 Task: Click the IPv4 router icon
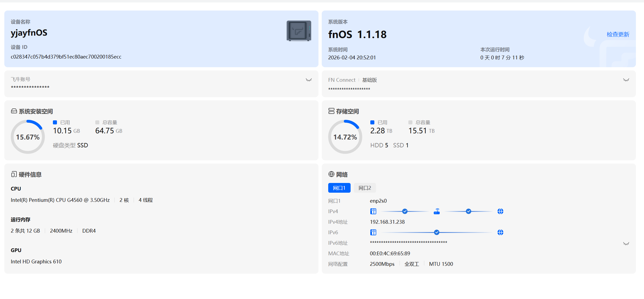coord(437,211)
